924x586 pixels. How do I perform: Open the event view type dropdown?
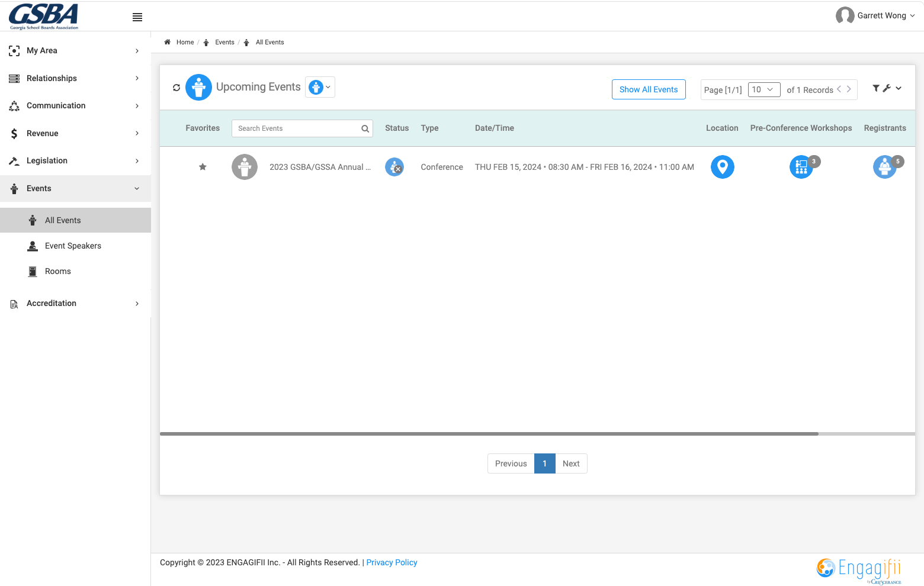coord(320,87)
